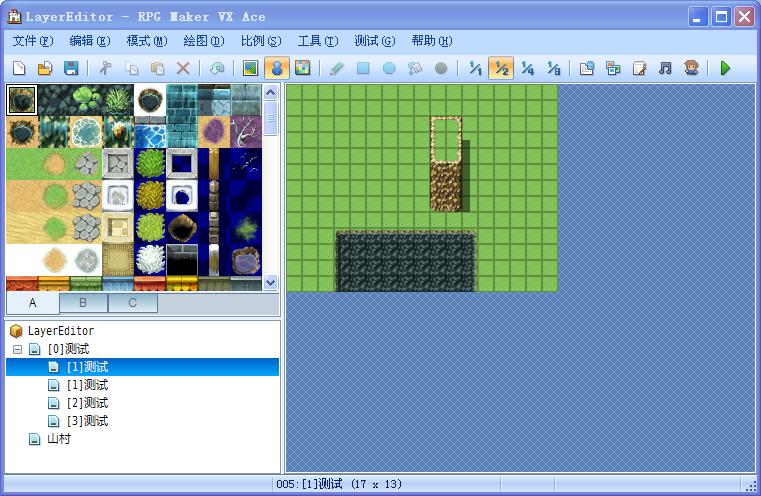Image resolution: width=761 pixels, height=496 pixels.
Task: Switch to tileset tab B
Action: 83,303
